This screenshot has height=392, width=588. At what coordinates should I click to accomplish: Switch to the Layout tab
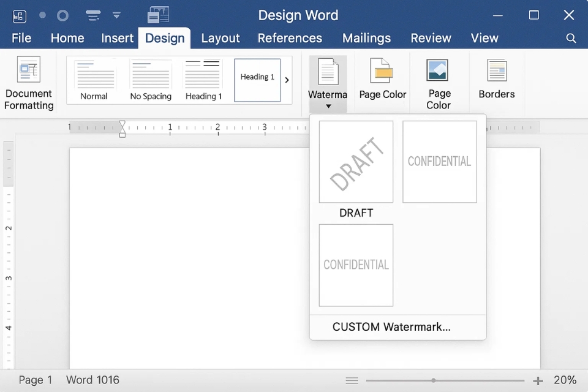[x=221, y=38]
